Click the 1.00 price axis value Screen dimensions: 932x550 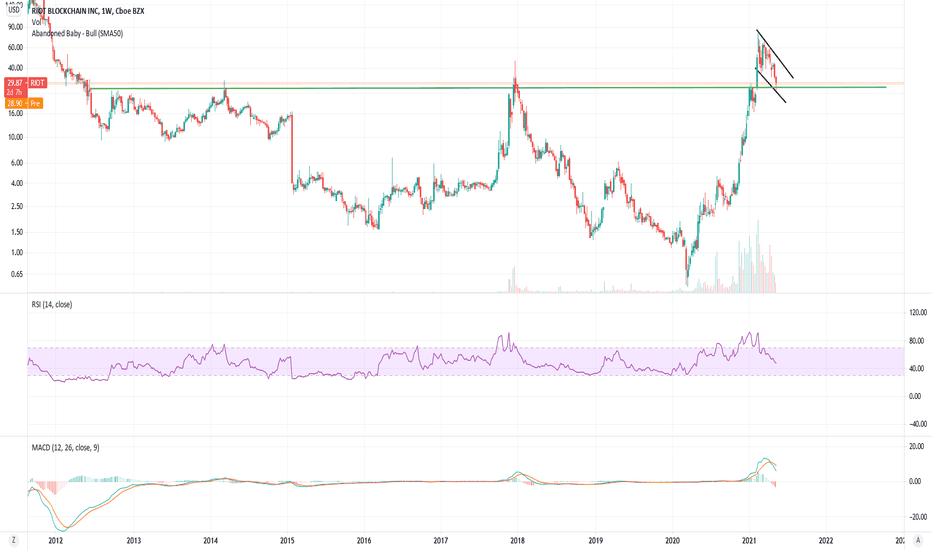pos(17,253)
